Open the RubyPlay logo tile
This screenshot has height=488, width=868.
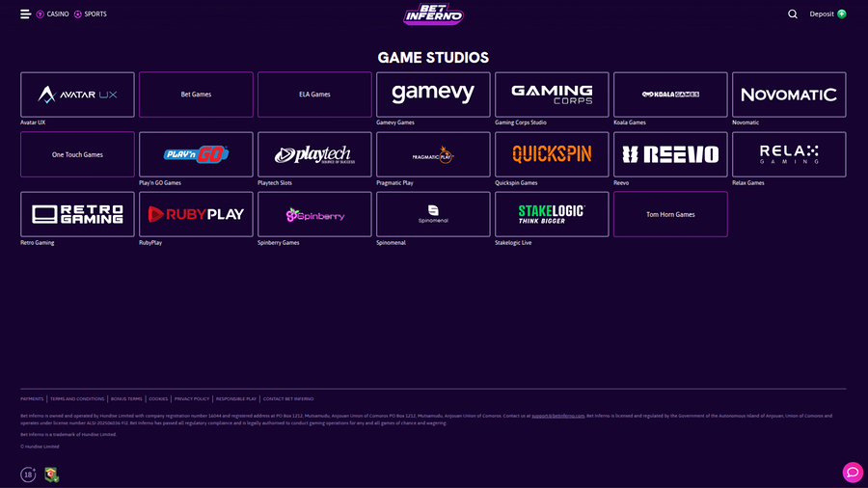click(x=196, y=214)
